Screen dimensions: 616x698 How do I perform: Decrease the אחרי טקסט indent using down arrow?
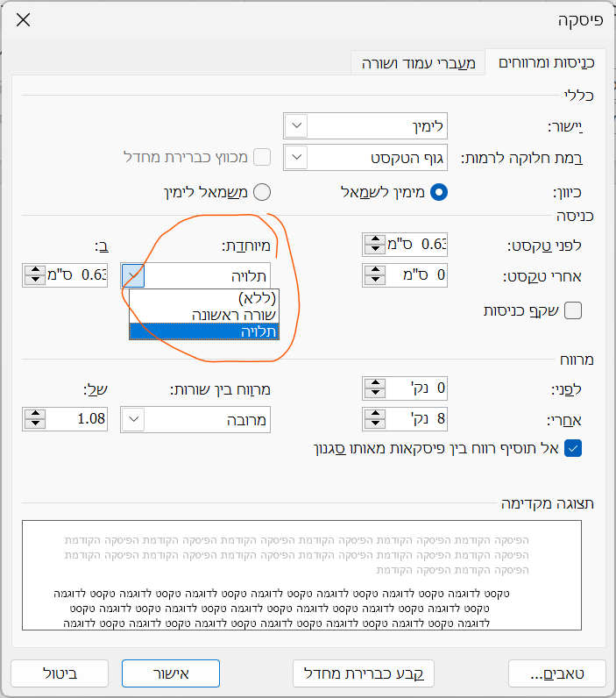[x=373, y=281]
